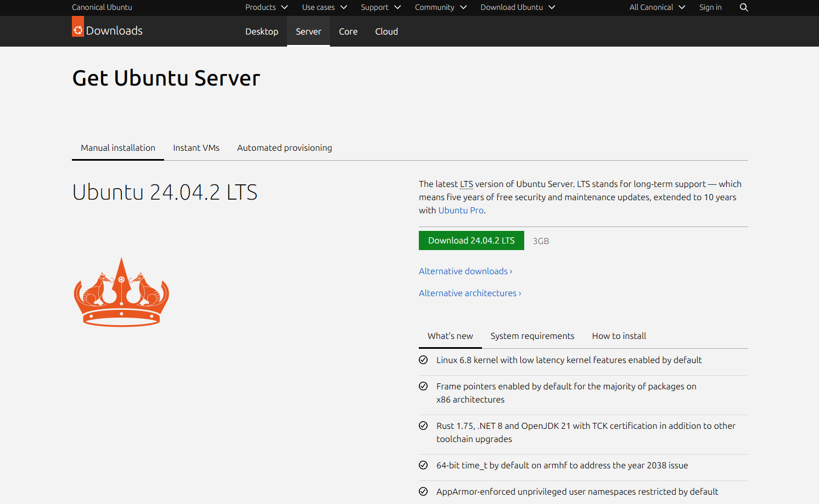The width and height of the screenshot is (819, 504).
Task: Switch to the Instant VMs tab
Action: [196, 148]
